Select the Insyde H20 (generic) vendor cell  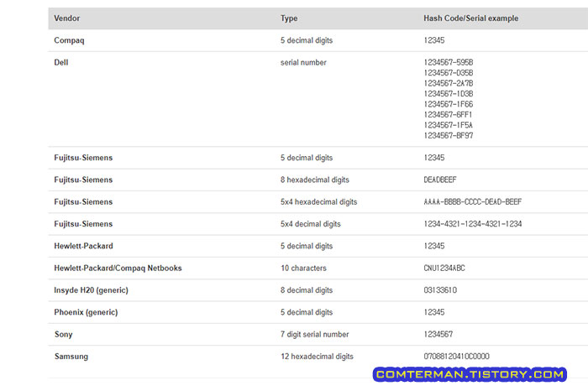(91, 290)
